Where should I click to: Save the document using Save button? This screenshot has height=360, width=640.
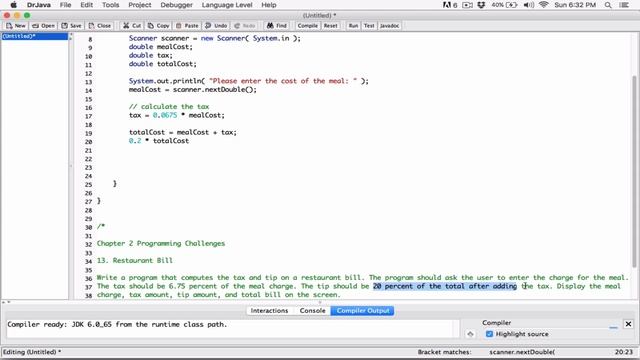[71, 26]
